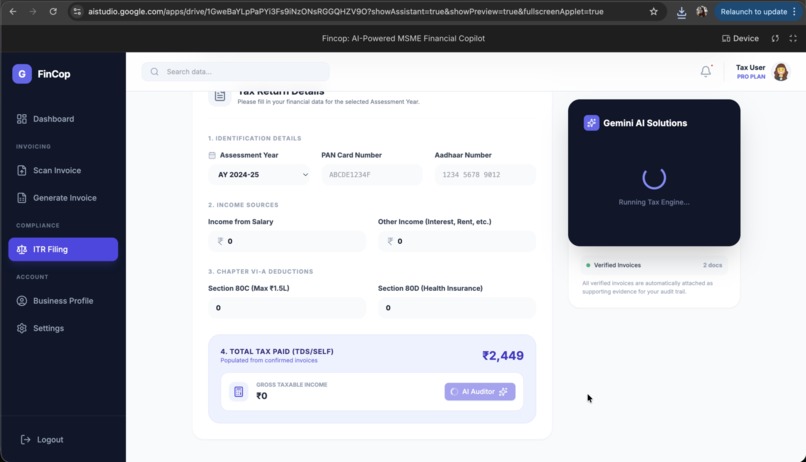Open Generate Invoice in sidebar
The width and height of the screenshot is (806, 462).
coord(64,197)
